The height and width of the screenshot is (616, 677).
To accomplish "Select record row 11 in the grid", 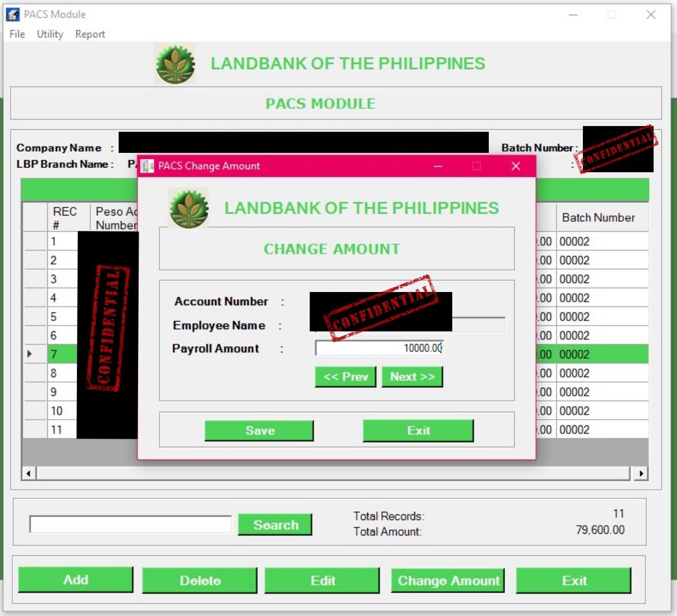I will tap(336, 429).
